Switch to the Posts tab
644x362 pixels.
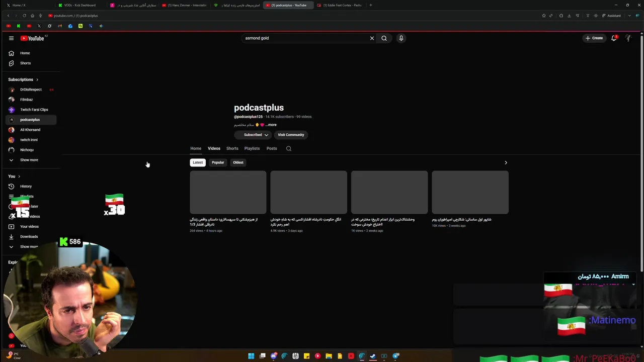click(272, 148)
